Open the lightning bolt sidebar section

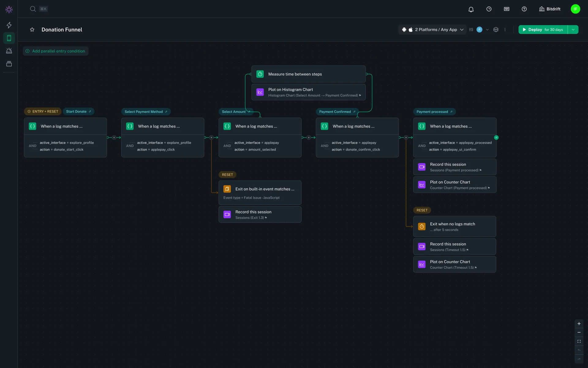(x=9, y=25)
